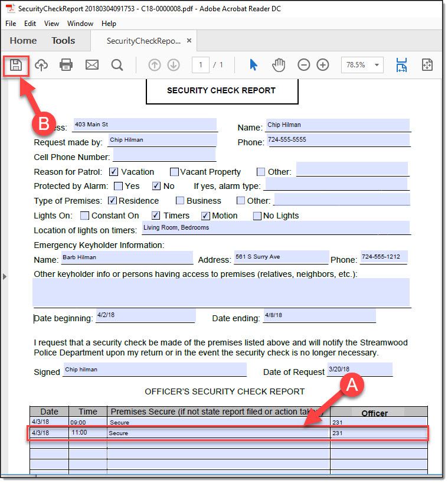The image size is (448, 483).
Task: Print the document with printer icon
Action: [66, 65]
